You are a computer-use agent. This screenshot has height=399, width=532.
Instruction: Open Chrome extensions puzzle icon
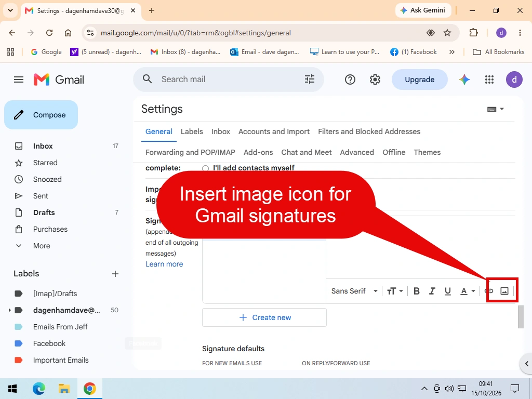(x=473, y=33)
